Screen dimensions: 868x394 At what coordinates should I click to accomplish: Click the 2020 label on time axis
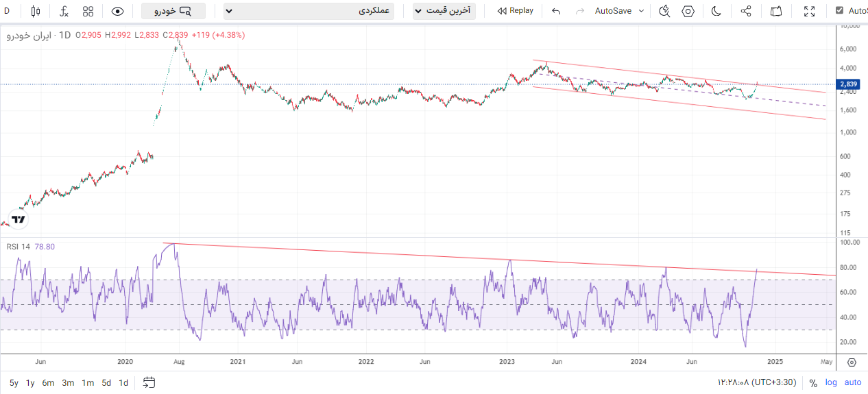pos(125,361)
